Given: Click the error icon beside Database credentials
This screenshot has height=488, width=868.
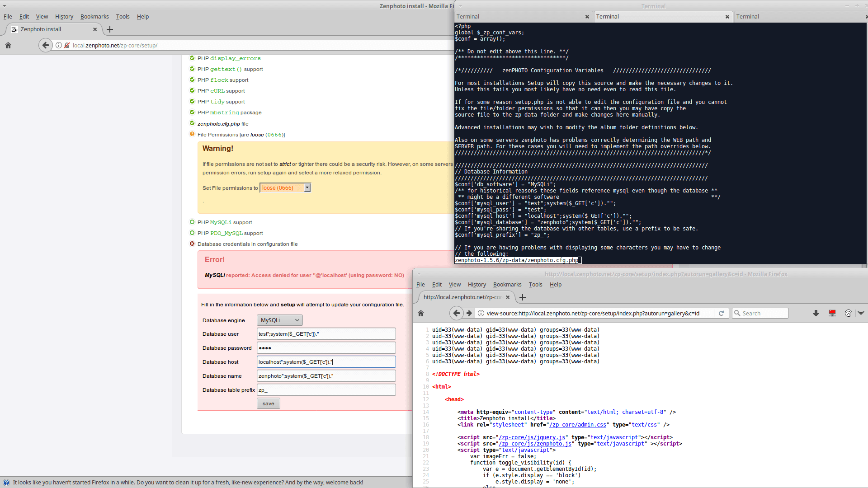Looking at the screenshot, I should pyautogui.click(x=192, y=244).
